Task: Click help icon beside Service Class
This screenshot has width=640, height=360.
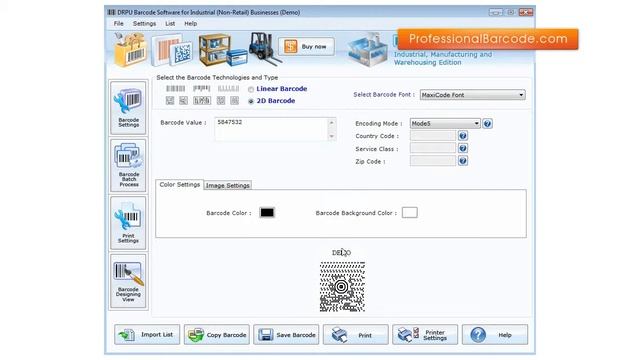Action: [463, 148]
